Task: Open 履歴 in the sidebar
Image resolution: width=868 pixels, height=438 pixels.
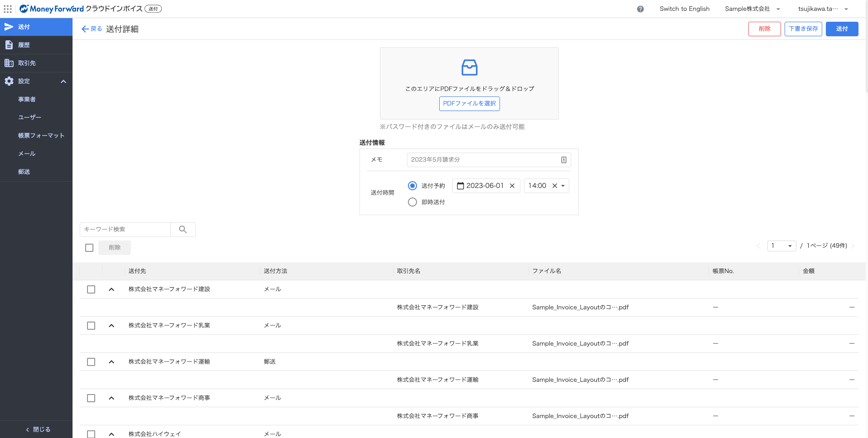Action: (x=24, y=45)
